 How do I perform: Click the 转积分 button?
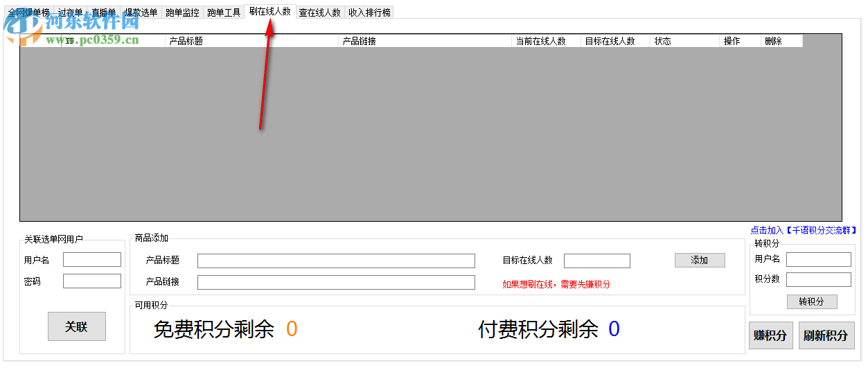pos(812,301)
